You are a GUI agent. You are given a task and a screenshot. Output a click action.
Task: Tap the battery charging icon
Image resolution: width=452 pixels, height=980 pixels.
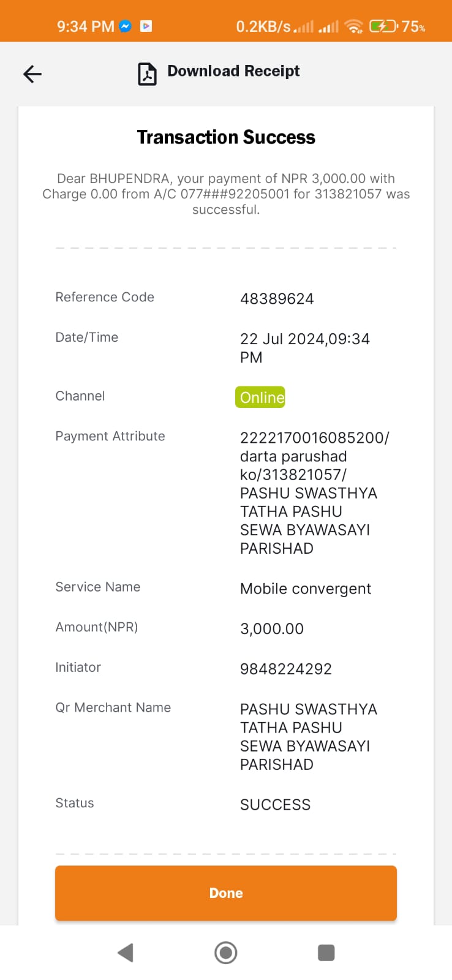383,26
